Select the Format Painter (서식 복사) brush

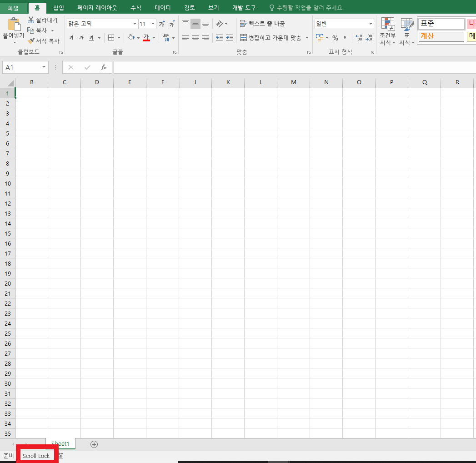tap(43, 40)
